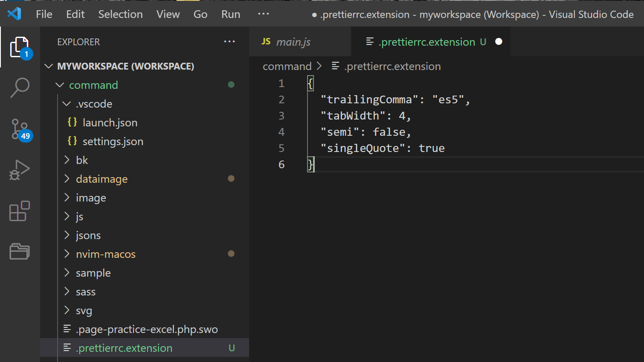Screen dimensions: 644x362
Task: Open the View menu
Action: [x=168, y=14]
